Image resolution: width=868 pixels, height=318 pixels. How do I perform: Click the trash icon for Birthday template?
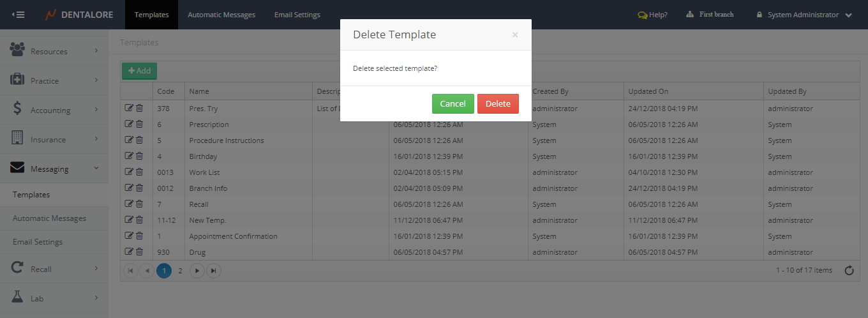139,156
